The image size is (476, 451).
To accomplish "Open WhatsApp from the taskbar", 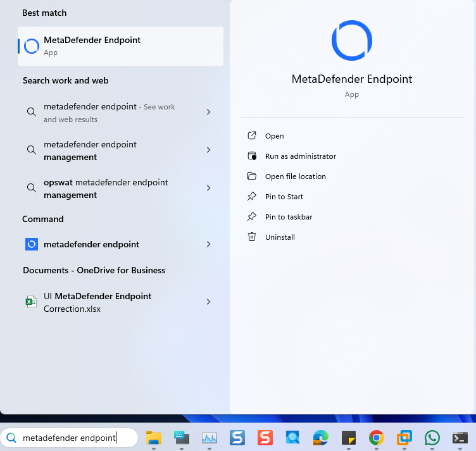I will (x=432, y=438).
